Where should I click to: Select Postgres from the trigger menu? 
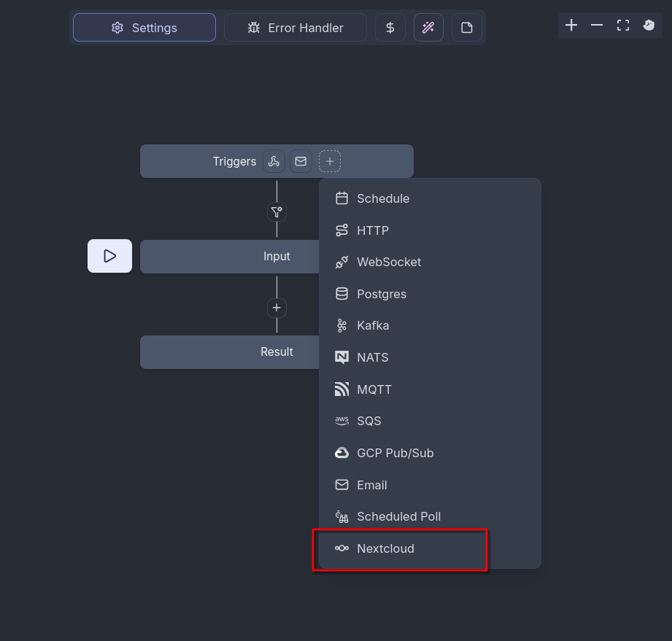tap(382, 294)
